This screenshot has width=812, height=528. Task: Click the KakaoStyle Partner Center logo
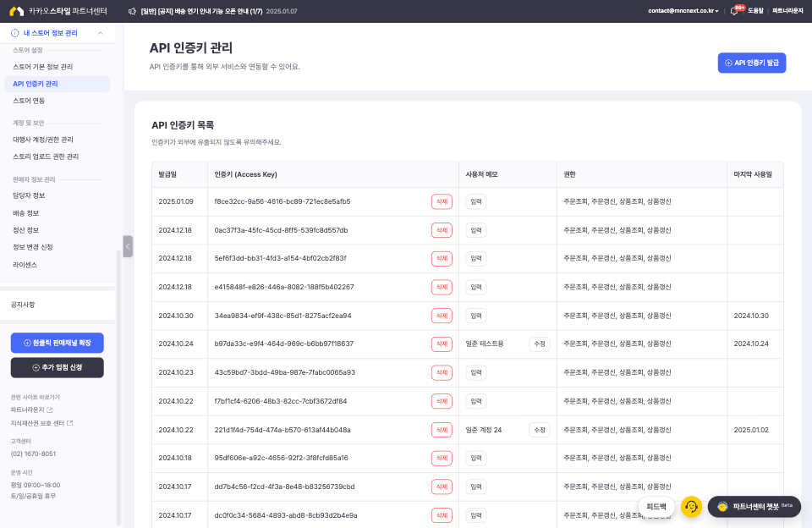pyautogui.click(x=58, y=11)
